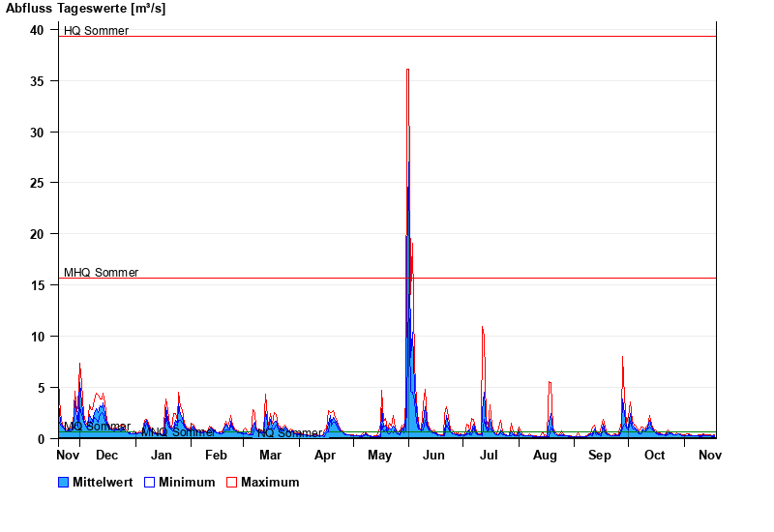Select the Minimum legend label
The width and height of the screenshot is (774, 532).
coord(187,482)
